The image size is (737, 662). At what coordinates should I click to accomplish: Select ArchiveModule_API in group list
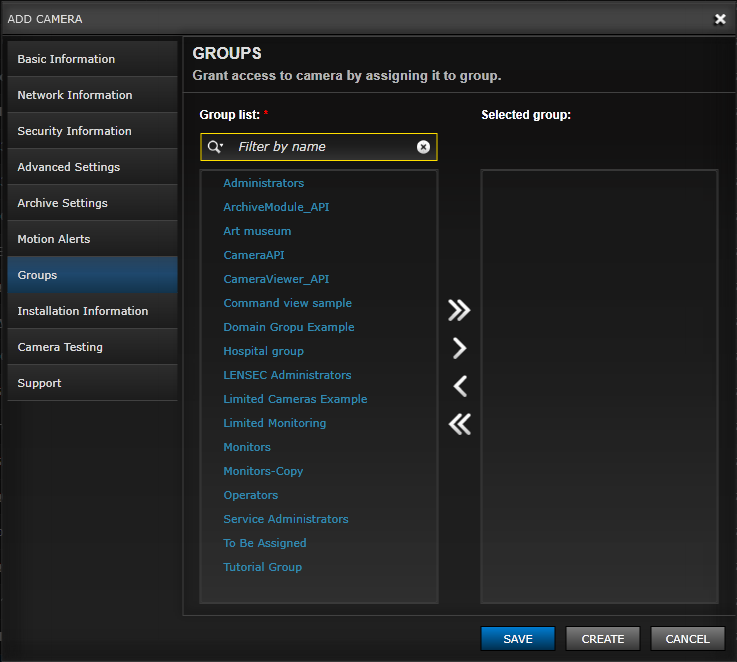coord(276,207)
